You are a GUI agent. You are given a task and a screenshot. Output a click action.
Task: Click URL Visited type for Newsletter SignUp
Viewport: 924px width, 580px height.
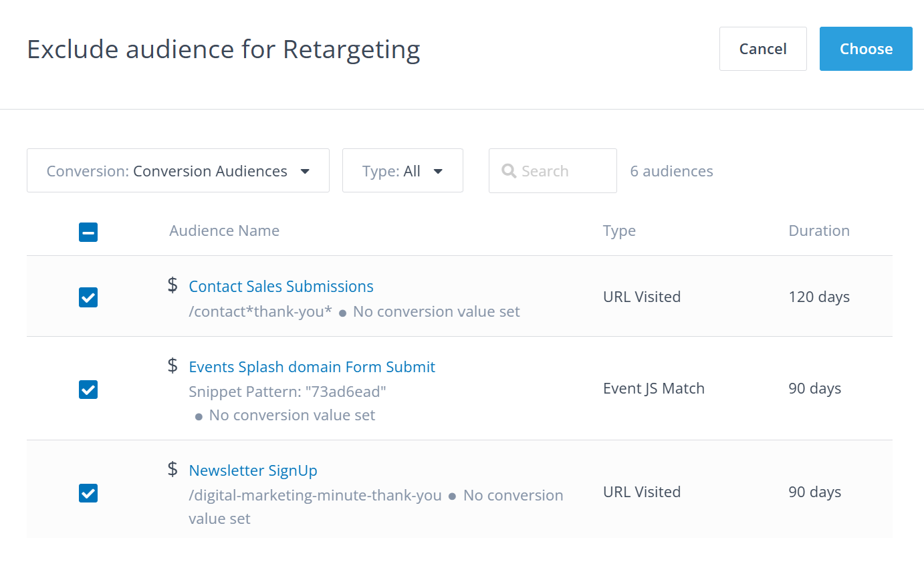pyautogui.click(x=641, y=492)
